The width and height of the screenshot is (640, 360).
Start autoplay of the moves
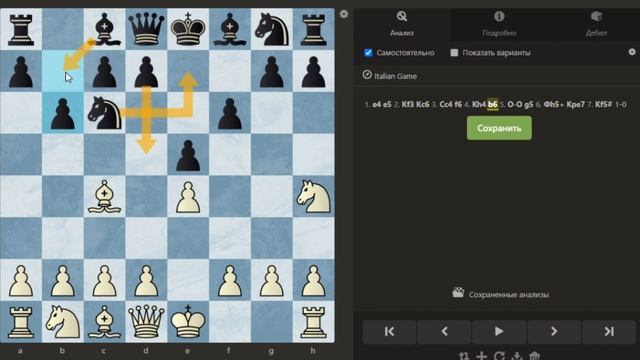coord(499,331)
